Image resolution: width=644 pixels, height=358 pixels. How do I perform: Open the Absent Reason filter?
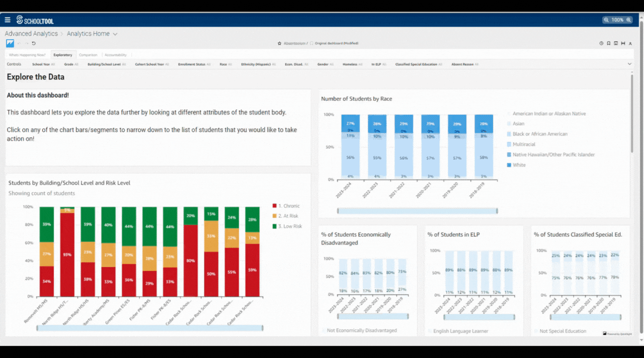point(465,64)
